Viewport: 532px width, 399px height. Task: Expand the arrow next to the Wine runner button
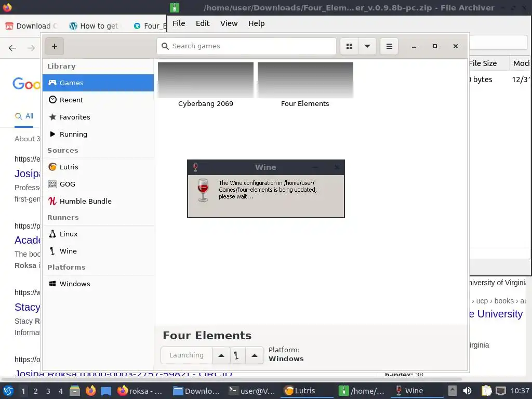(255, 355)
